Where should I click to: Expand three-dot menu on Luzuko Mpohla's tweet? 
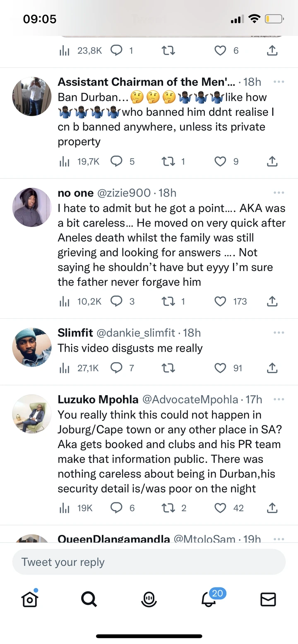coord(279,399)
